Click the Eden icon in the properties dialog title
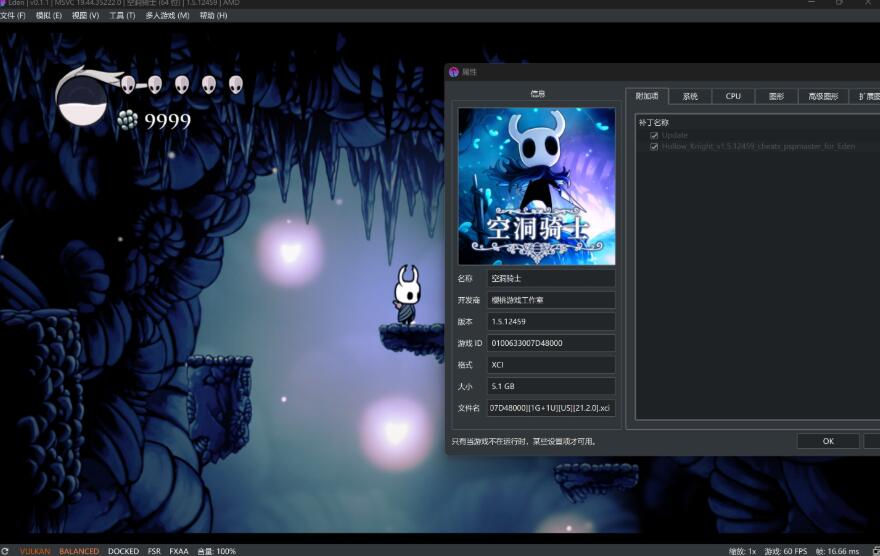The image size is (880, 556). (454, 72)
